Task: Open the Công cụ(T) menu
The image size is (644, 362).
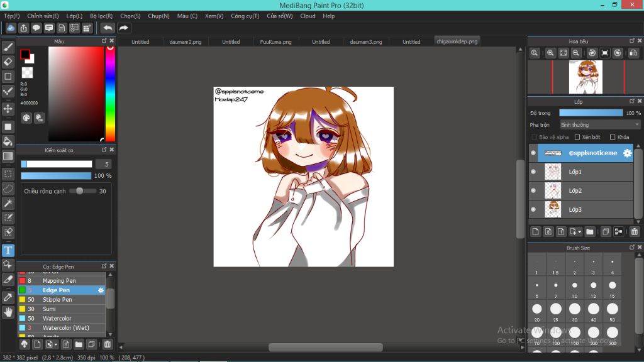Action: click(x=245, y=16)
